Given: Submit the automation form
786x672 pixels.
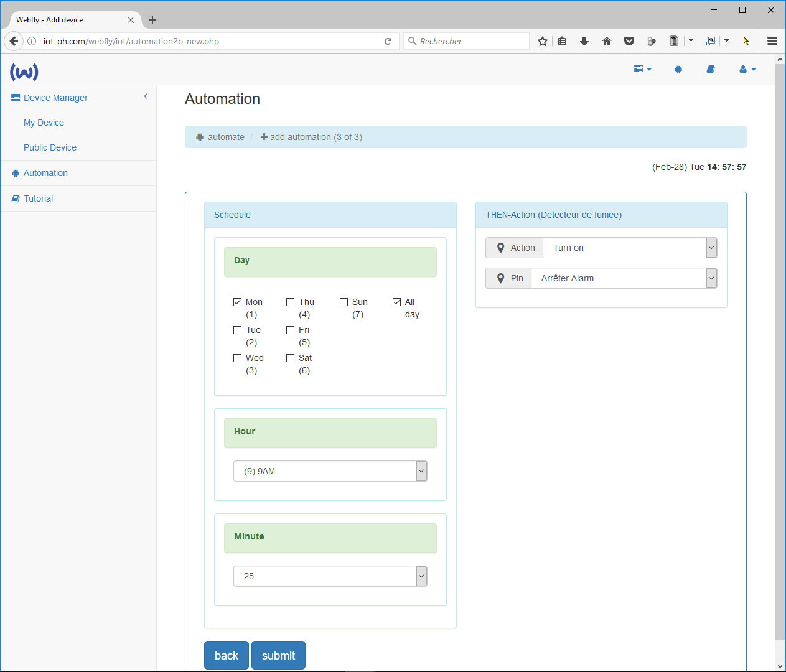Looking at the screenshot, I should pos(278,655).
